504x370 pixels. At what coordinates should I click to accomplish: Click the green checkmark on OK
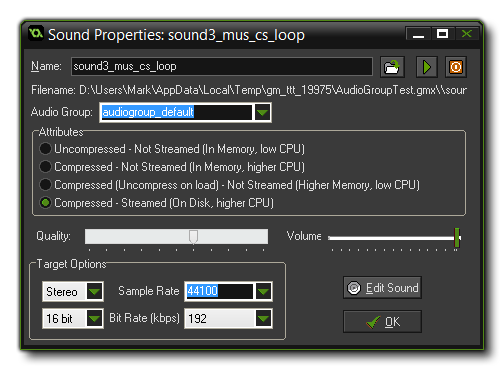pyautogui.click(x=373, y=322)
